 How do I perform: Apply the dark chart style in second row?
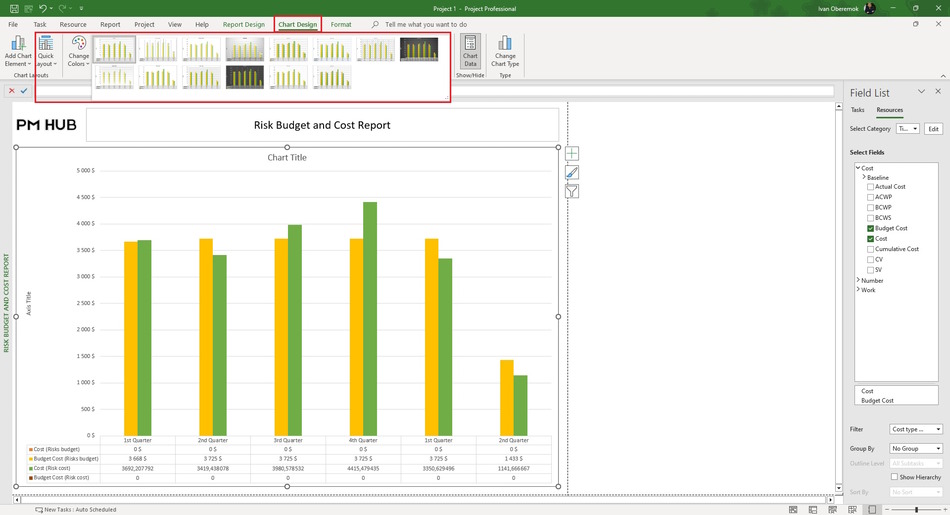pos(245,78)
